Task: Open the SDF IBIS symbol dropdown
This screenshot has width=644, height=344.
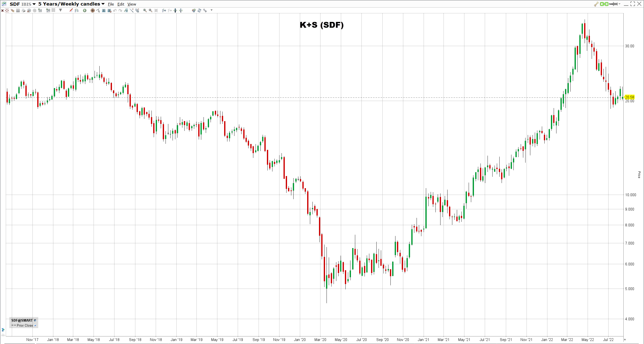Action: pyautogui.click(x=23, y=4)
